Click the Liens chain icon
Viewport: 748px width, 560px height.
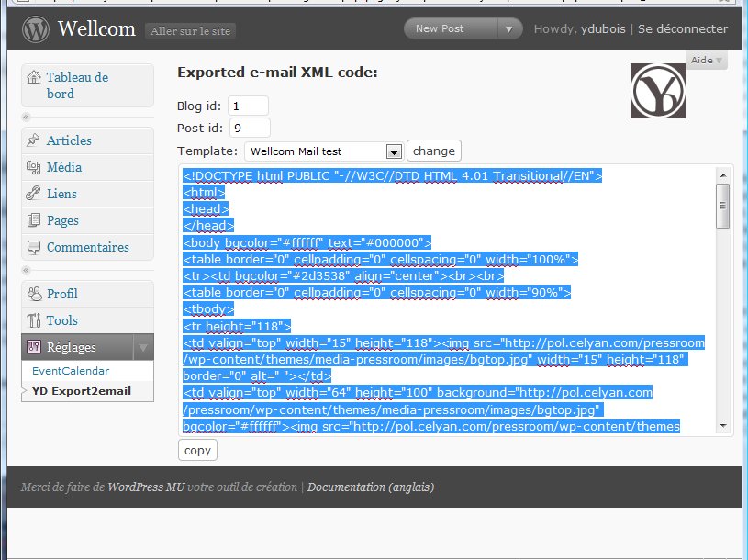[x=33, y=193]
